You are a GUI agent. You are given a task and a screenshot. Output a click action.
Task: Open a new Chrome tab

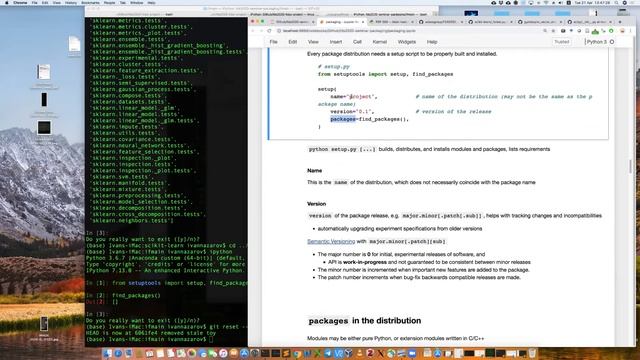coord(620,22)
